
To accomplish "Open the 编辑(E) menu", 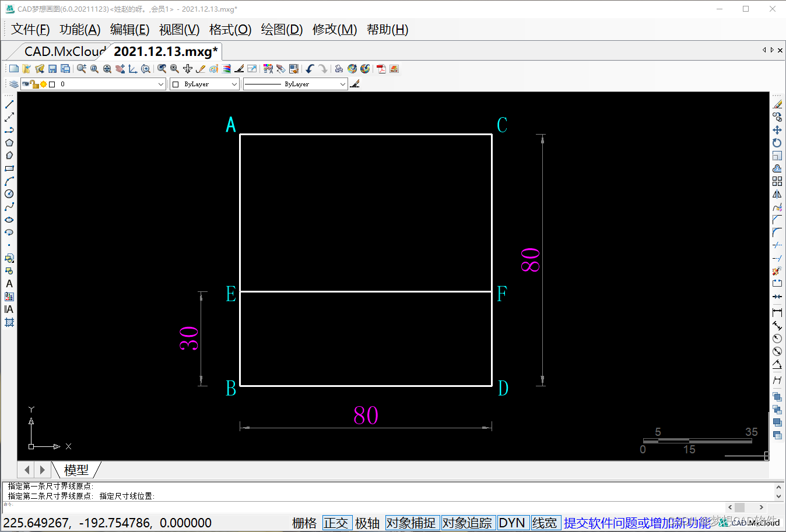I will (129, 29).
